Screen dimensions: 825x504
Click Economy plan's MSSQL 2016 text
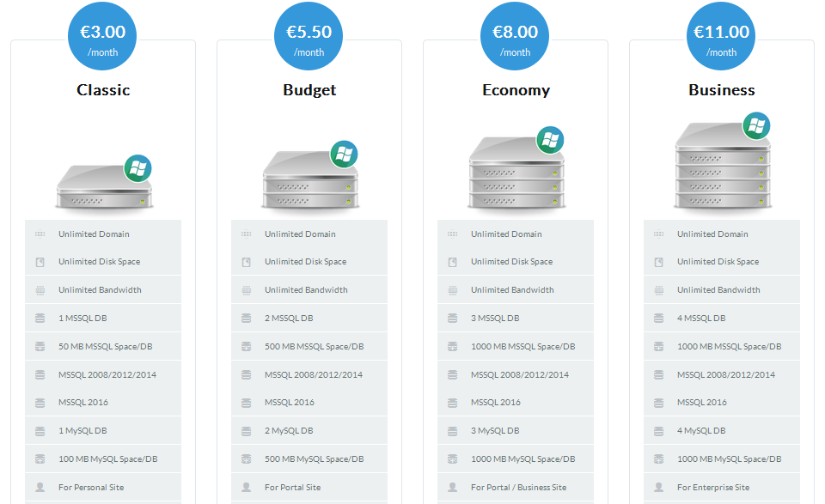coord(496,403)
